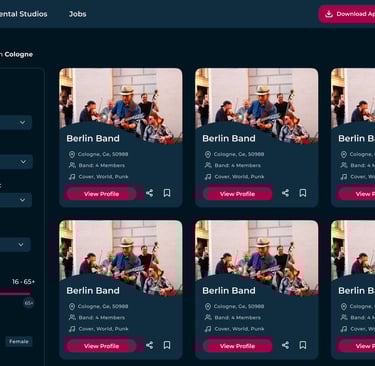
Task: Click music note icon on top-middle card
Action: tap(208, 177)
